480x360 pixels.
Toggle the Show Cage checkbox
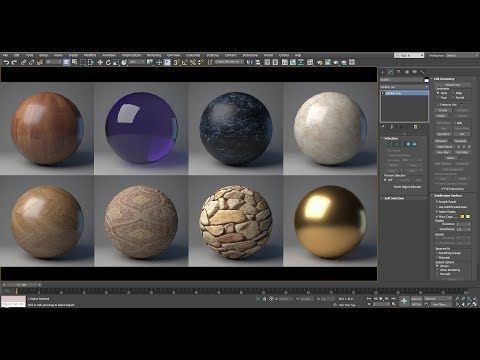437,217
